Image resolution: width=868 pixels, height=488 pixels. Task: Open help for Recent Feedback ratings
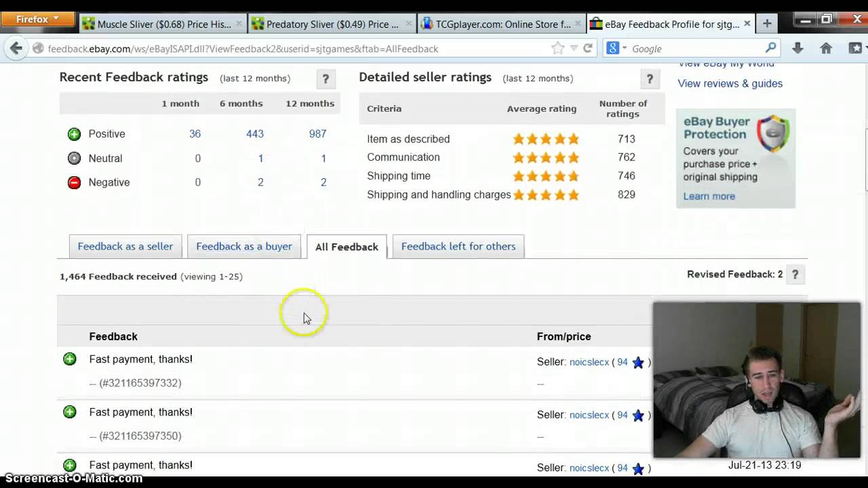[325, 79]
